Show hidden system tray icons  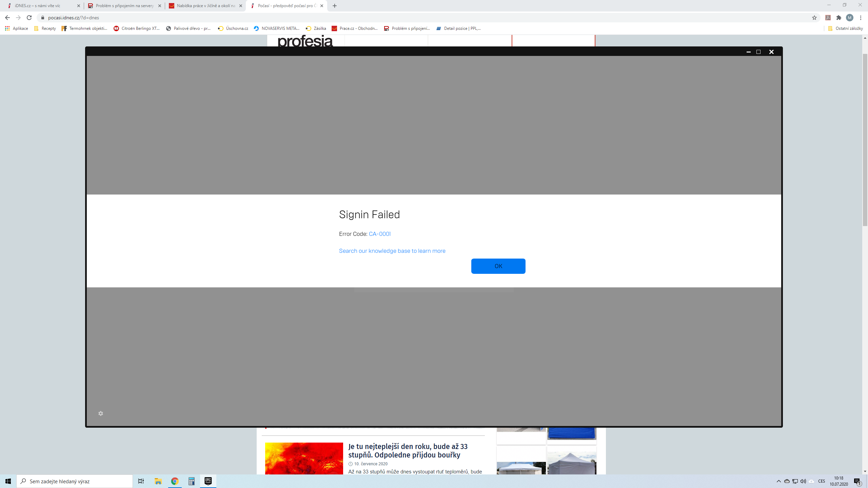click(x=778, y=481)
